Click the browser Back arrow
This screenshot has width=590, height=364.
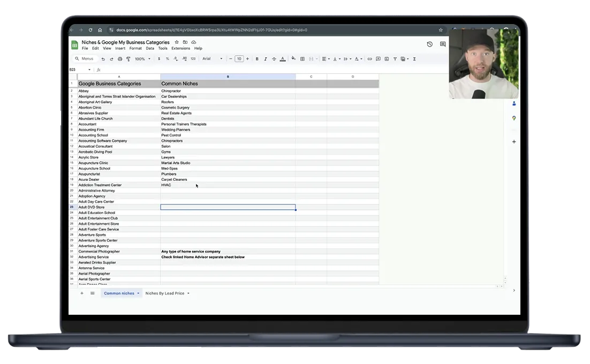72,29
